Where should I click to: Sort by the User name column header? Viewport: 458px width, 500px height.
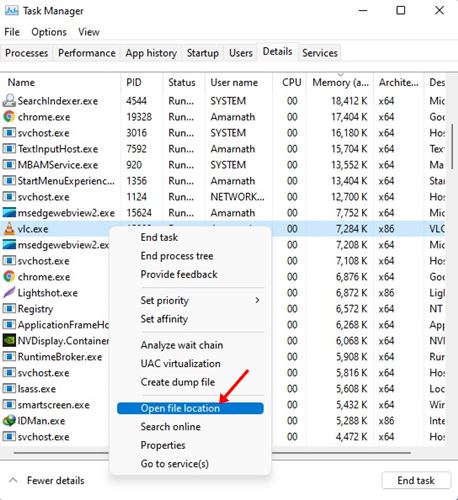click(234, 82)
